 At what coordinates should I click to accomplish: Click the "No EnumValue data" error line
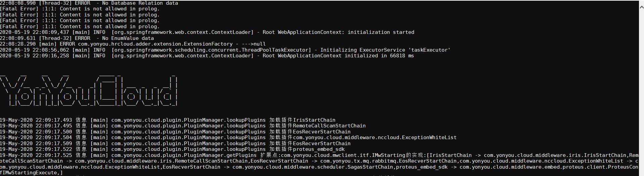pos(77,38)
